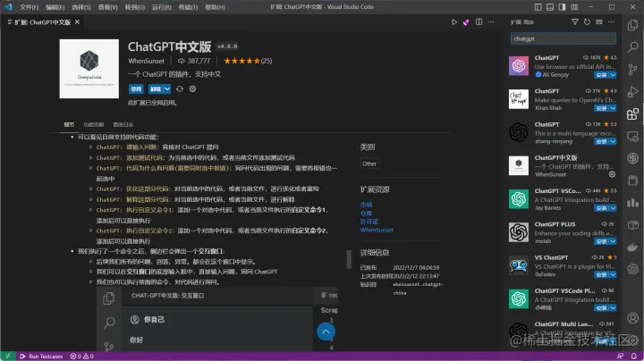Open install dropdown for Ali Gençay's ChatGPT
The height and width of the screenshot is (361, 644).
click(613, 75)
